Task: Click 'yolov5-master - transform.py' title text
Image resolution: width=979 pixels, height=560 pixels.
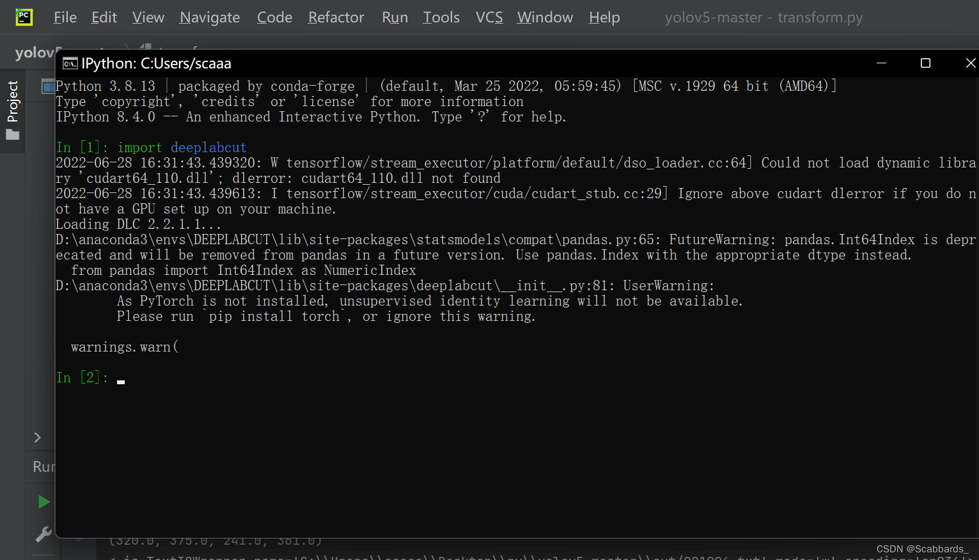Action: (764, 17)
